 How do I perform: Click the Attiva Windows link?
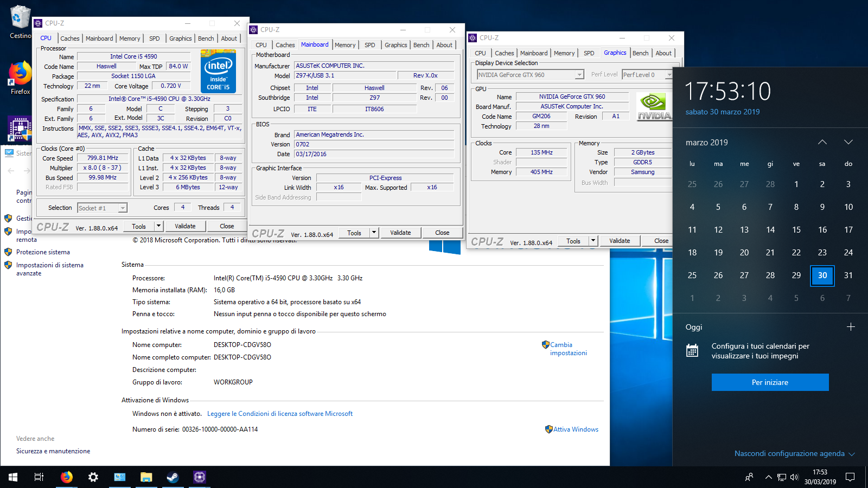(576, 429)
